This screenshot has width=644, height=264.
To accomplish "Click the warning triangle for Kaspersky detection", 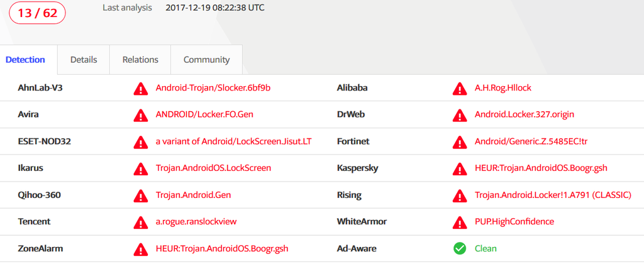I will 460,168.
